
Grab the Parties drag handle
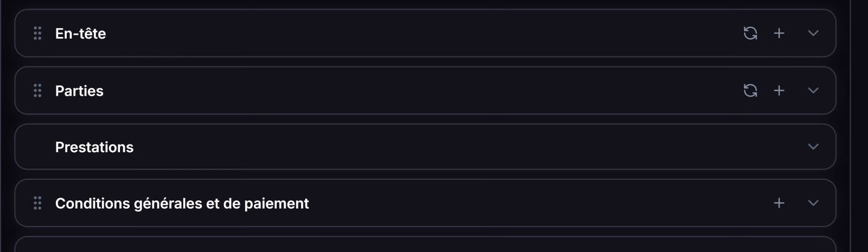click(x=37, y=90)
